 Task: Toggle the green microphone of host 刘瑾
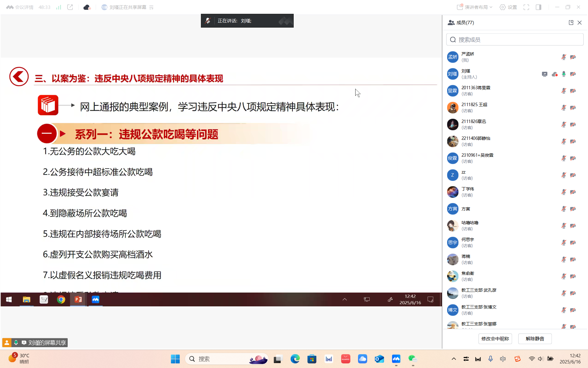coord(563,74)
